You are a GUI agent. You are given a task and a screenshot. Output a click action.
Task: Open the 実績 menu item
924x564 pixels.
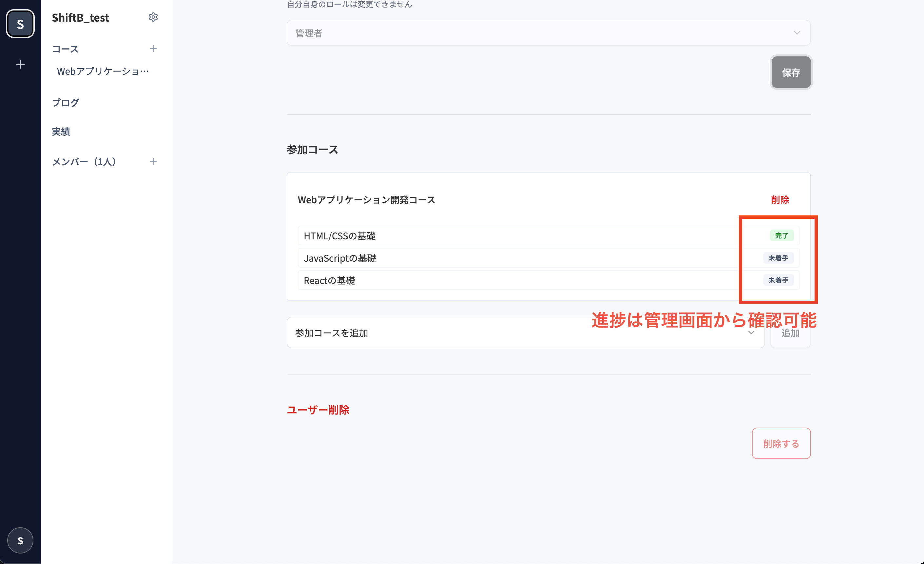pos(61,132)
